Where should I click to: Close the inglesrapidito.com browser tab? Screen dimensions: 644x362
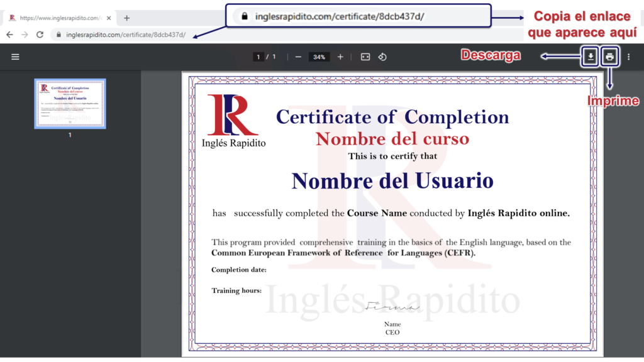108,18
